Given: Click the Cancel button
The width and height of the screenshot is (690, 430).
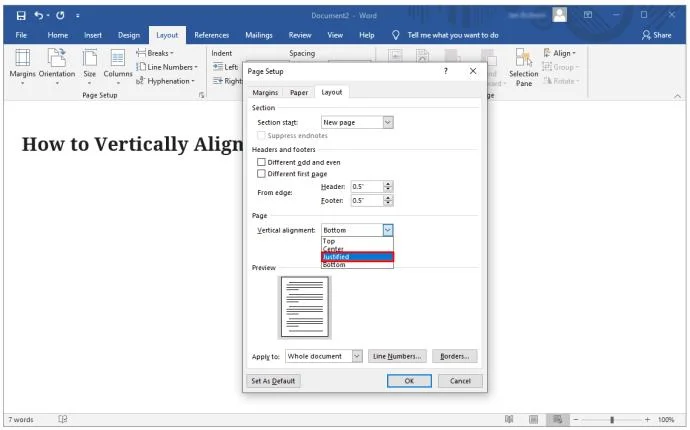Looking at the screenshot, I should pyautogui.click(x=460, y=381).
